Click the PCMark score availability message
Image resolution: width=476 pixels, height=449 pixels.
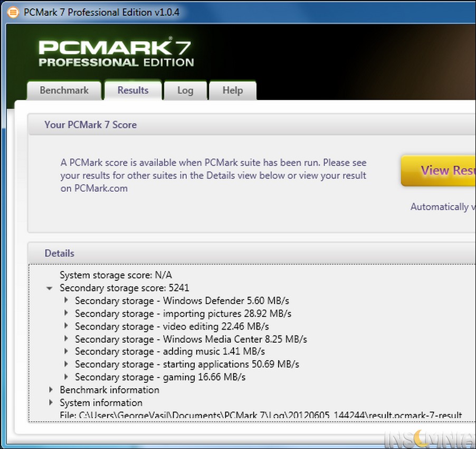(213, 175)
